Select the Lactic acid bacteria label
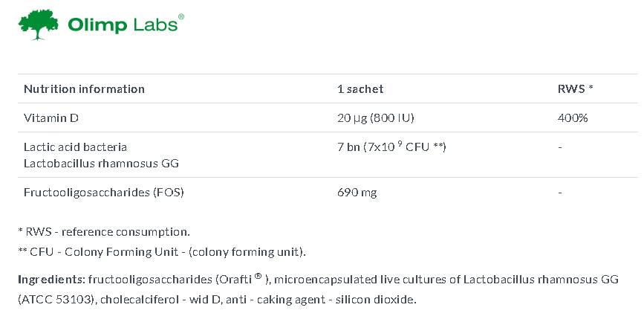This screenshot has height=322, width=644. pos(75,146)
